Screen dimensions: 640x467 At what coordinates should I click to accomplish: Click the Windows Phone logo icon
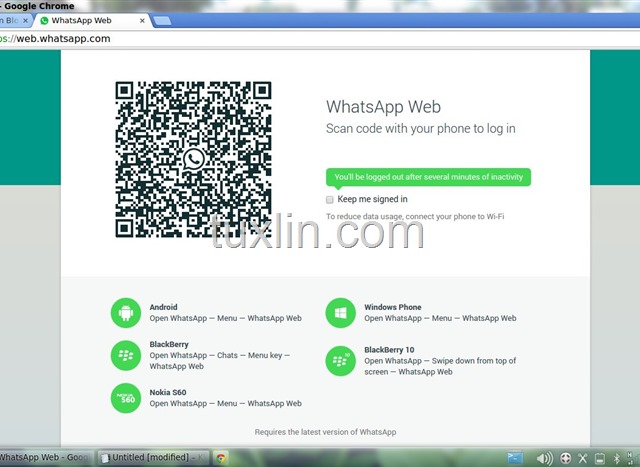coord(340,313)
